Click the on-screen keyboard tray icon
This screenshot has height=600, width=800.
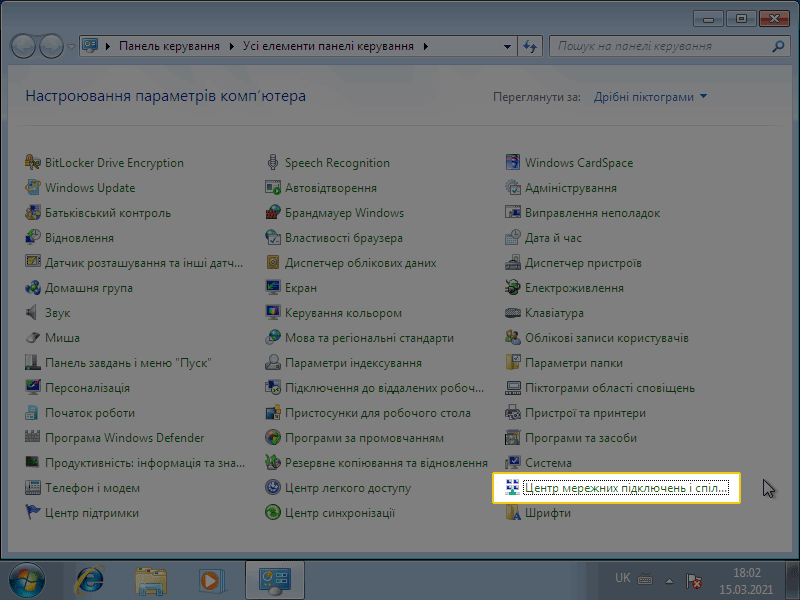[x=645, y=580]
